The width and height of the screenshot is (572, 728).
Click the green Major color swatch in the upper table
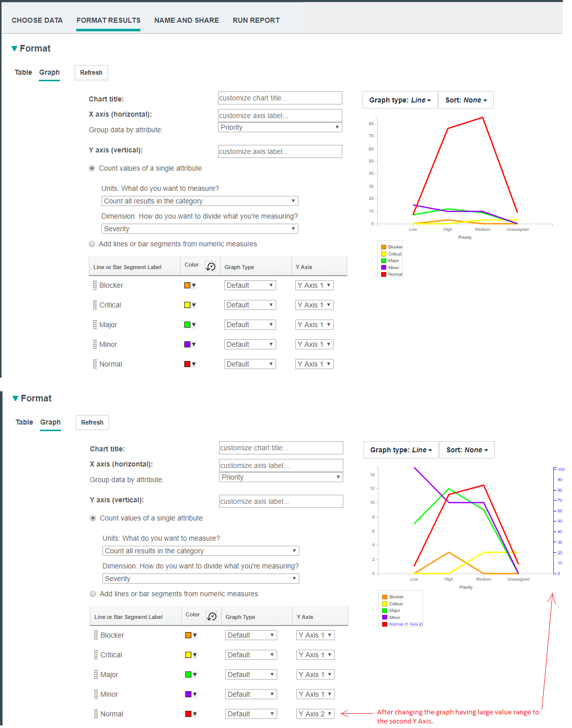coord(187,325)
